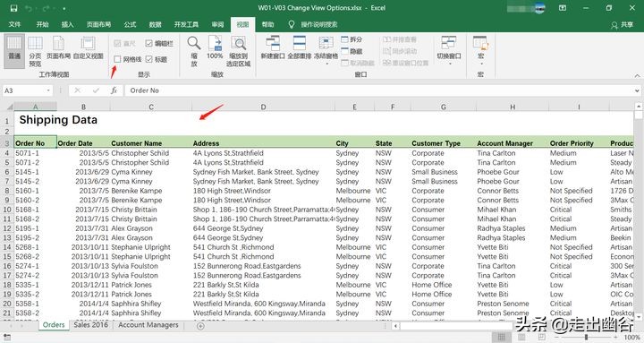Reset zoom with the 100% icon

coord(215,47)
